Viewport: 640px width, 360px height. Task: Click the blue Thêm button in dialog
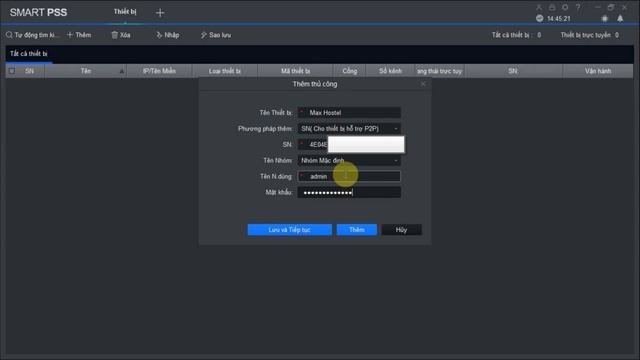pyautogui.click(x=356, y=230)
